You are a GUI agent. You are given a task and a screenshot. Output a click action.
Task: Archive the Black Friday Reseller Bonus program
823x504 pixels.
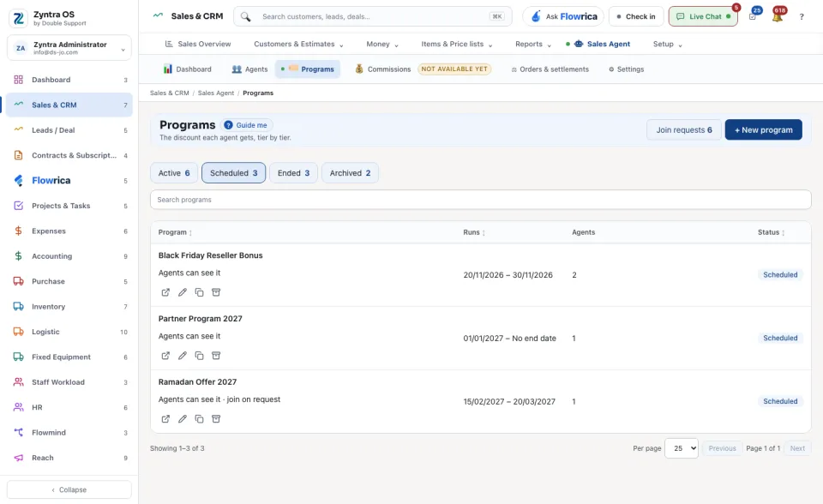tap(216, 292)
